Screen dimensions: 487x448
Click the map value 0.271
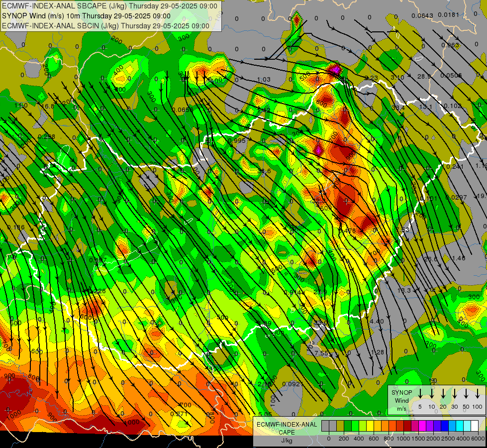click(x=179, y=414)
